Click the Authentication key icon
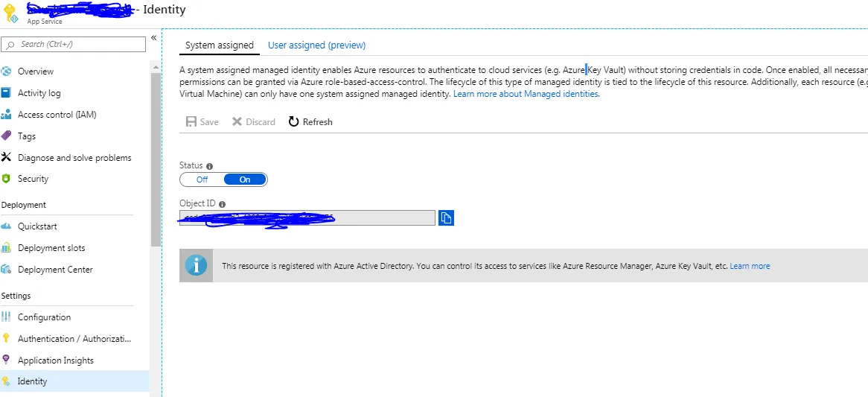This screenshot has width=868, height=397. pos(6,338)
